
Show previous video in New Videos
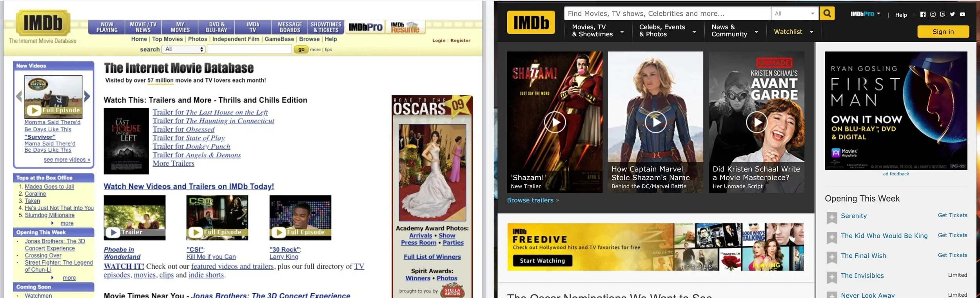19,96
